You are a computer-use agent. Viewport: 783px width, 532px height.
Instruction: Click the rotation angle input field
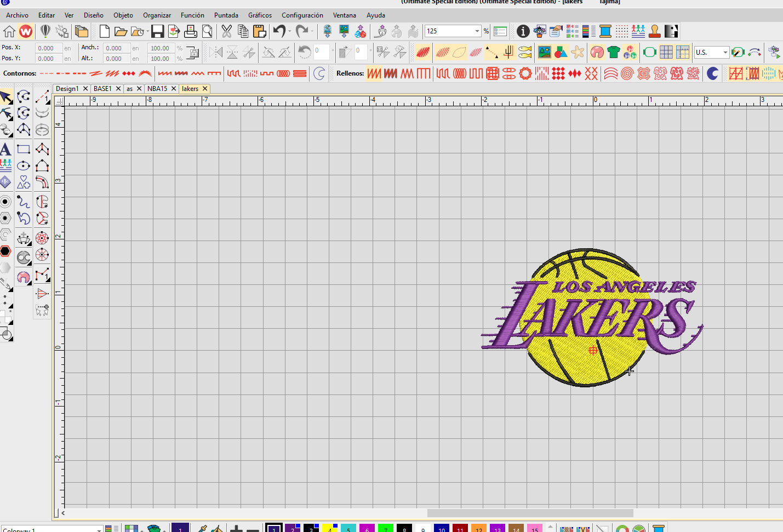pyautogui.click(x=321, y=52)
